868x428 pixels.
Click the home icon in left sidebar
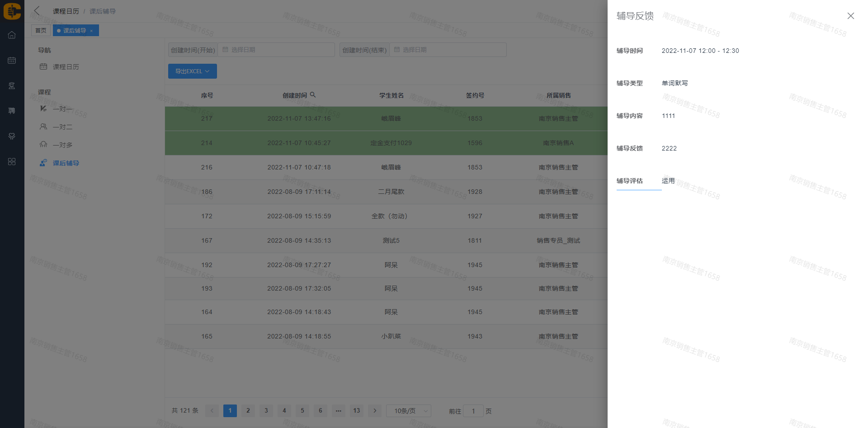(12, 35)
